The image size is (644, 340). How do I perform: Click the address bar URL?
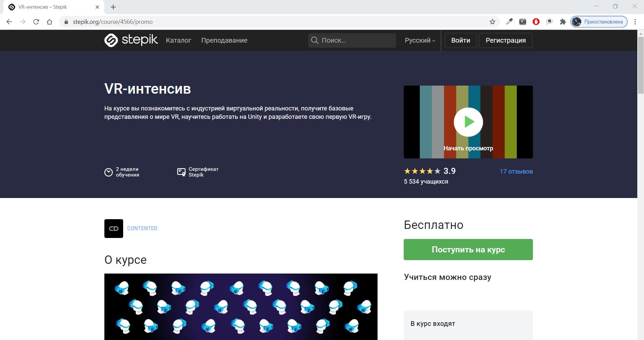[113, 22]
